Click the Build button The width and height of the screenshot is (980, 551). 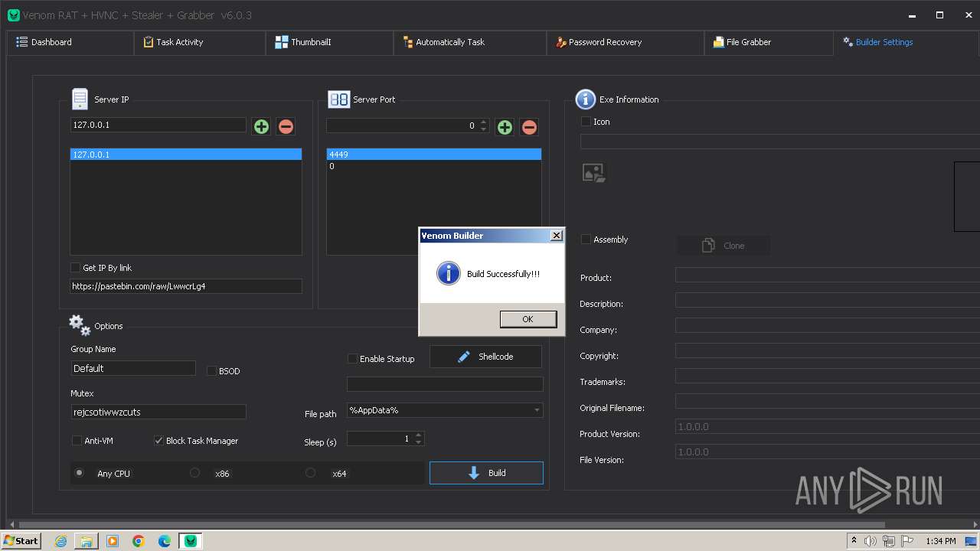pos(486,473)
